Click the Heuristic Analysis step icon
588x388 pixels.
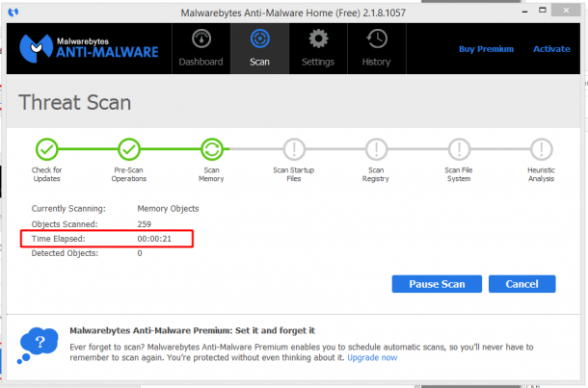541,149
